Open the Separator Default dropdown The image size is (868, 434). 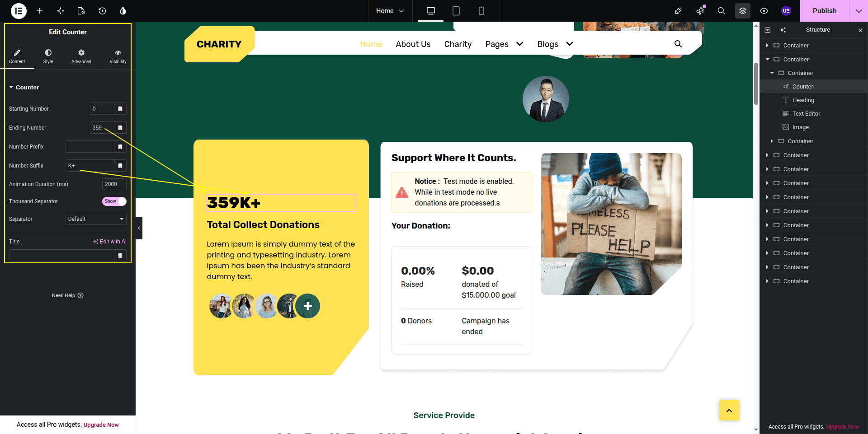(x=96, y=219)
